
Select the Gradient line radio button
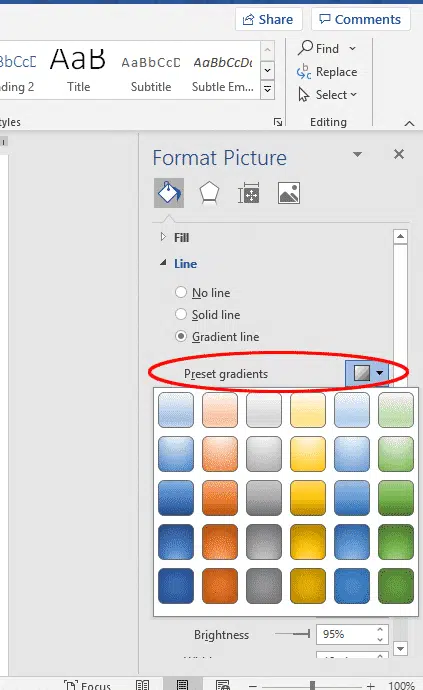[x=181, y=336]
